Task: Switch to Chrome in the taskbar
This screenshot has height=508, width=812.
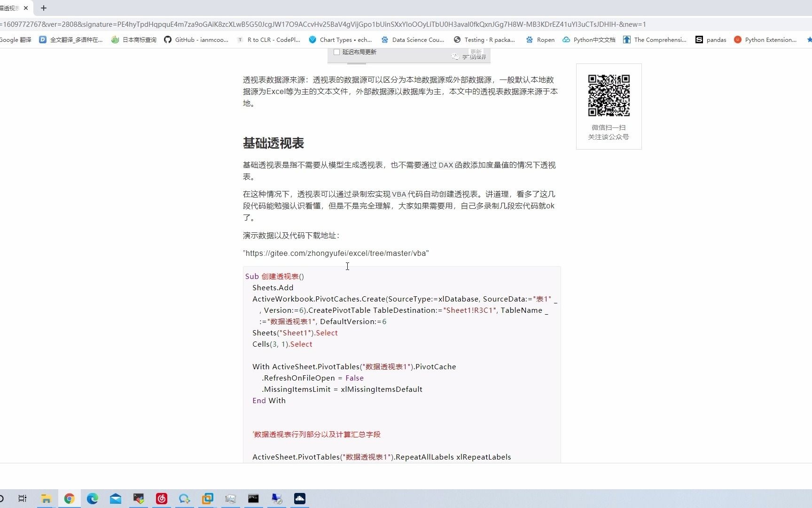Action: coord(69,499)
